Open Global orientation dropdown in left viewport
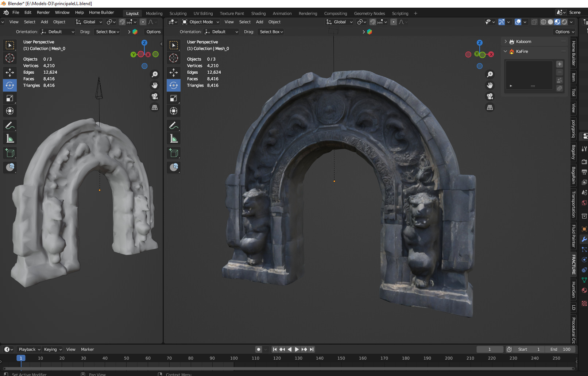 point(89,22)
